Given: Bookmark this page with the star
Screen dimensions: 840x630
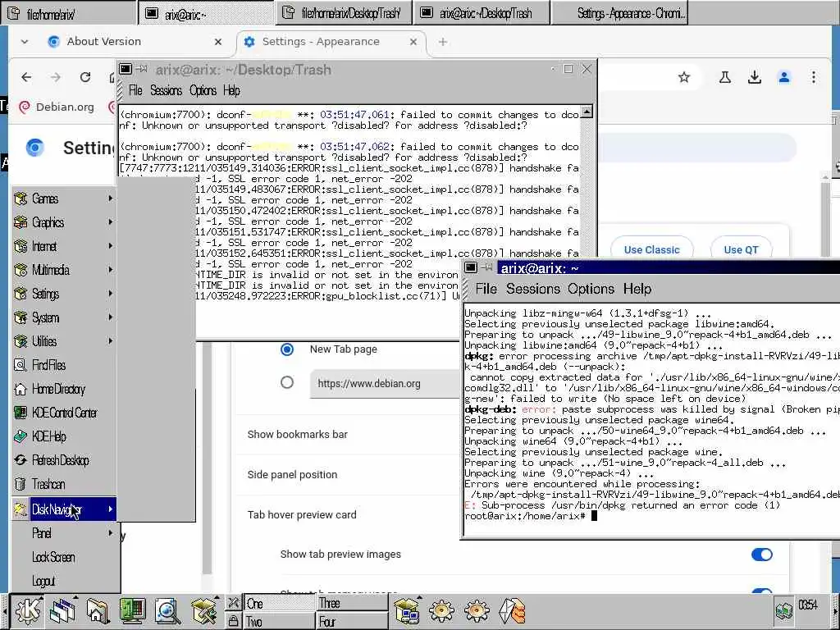Looking at the screenshot, I should point(683,77).
